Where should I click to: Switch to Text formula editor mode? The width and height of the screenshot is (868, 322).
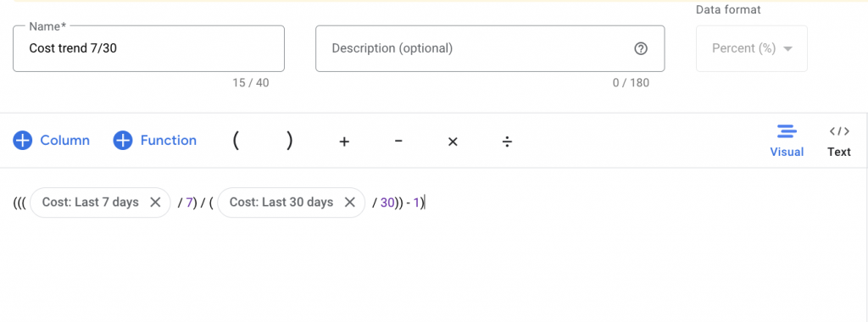coord(839,141)
